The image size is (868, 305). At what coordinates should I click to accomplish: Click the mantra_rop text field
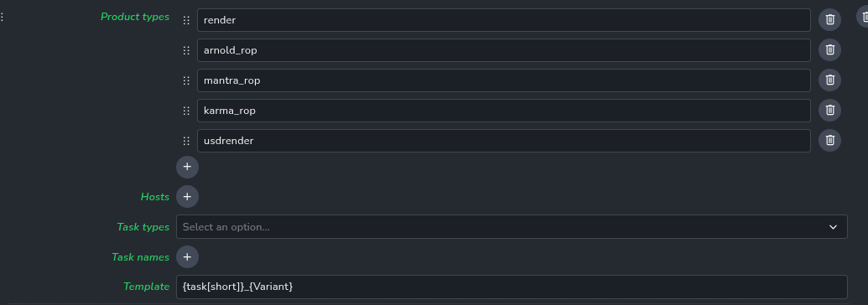pos(504,80)
